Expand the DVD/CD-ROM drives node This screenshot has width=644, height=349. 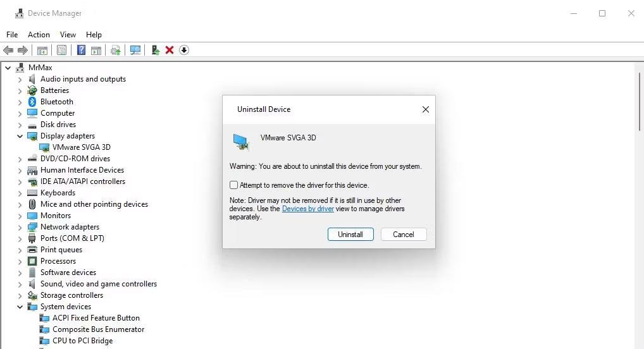(x=20, y=159)
